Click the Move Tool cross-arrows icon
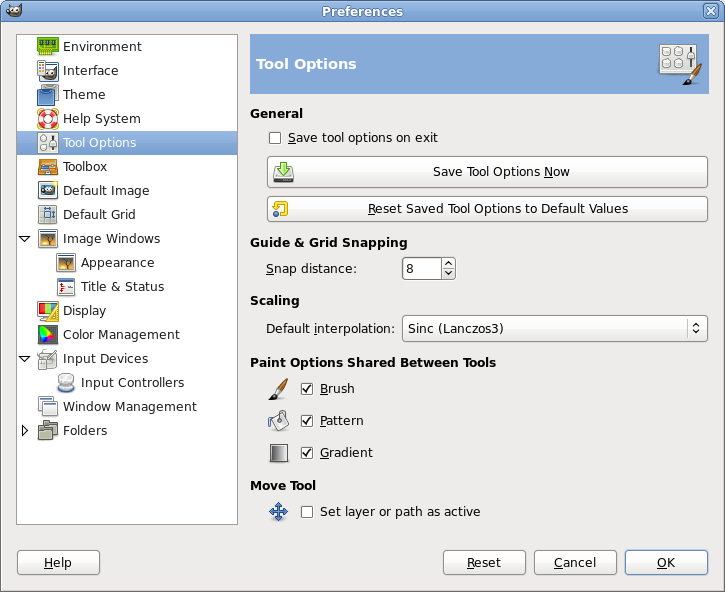This screenshot has width=725, height=592. 278,512
